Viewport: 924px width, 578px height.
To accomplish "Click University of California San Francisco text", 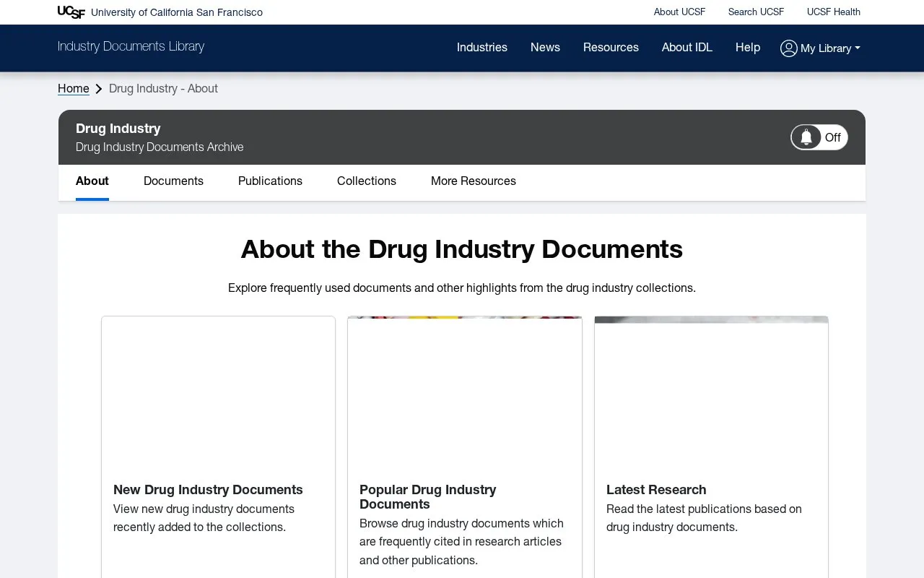I will pyautogui.click(x=177, y=12).
